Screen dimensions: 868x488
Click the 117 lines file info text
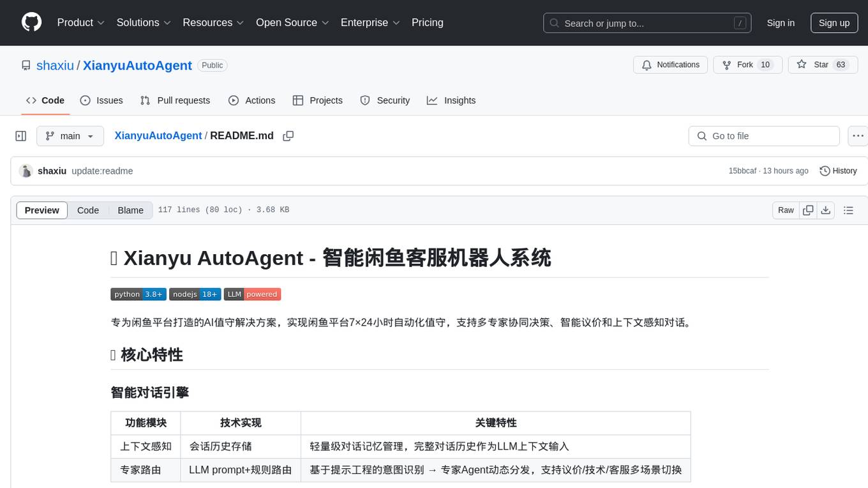click(223, 210)
